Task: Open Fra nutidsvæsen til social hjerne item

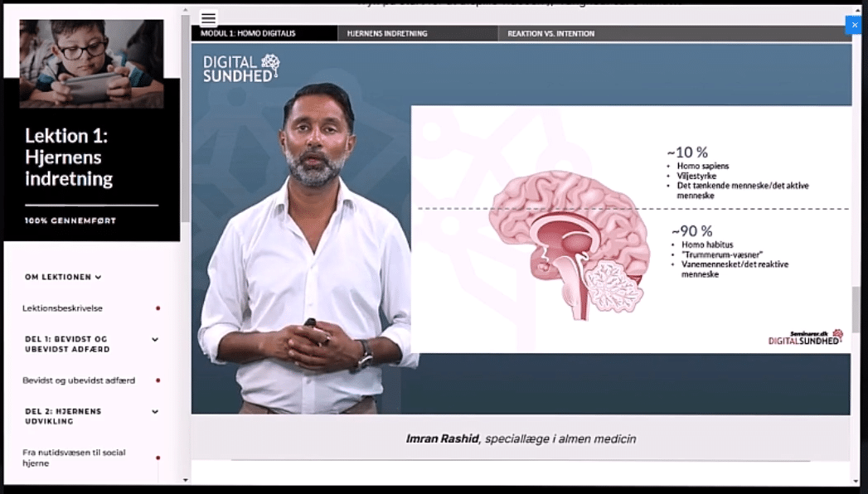Action: point(74,458)
